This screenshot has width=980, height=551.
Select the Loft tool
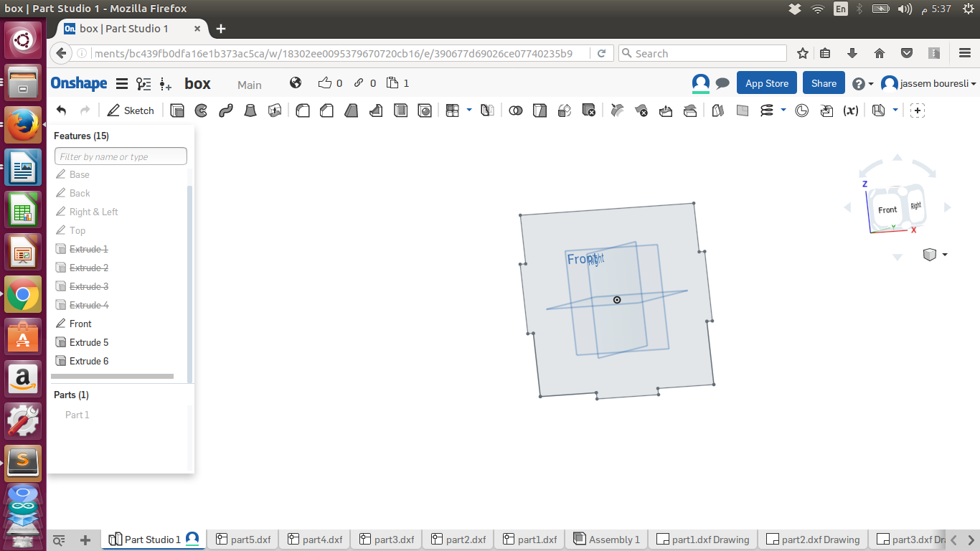(250, 110)
